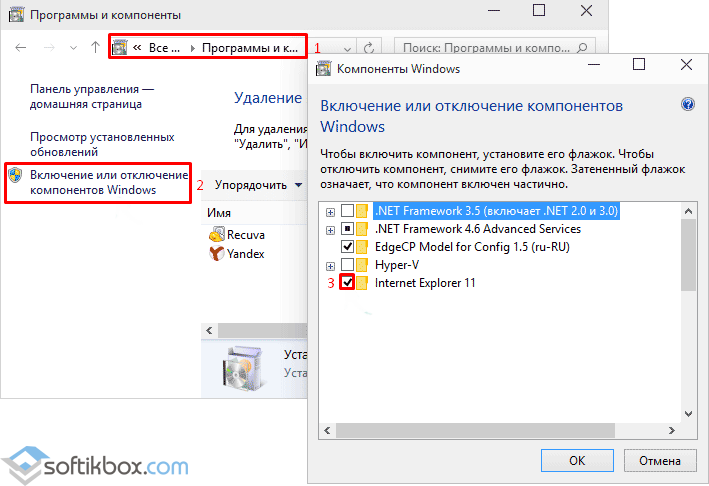Click the refresh icon in address bar

pos(370,47)
